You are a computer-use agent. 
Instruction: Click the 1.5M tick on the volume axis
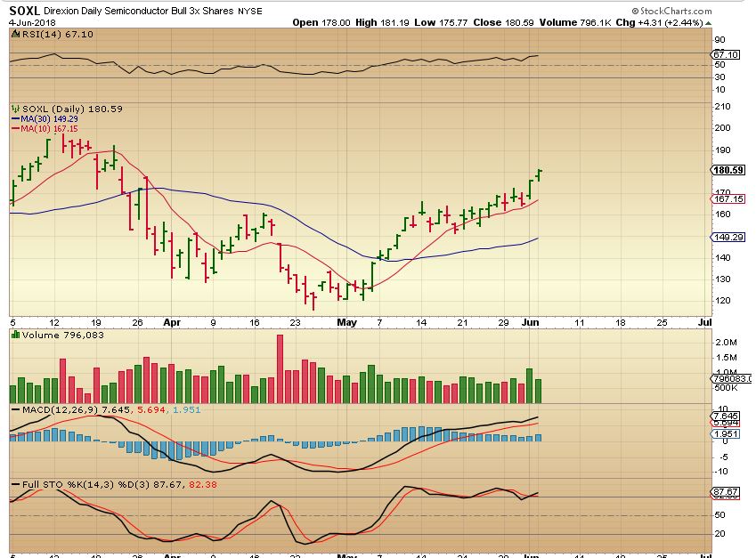click(x=727, y=358)
